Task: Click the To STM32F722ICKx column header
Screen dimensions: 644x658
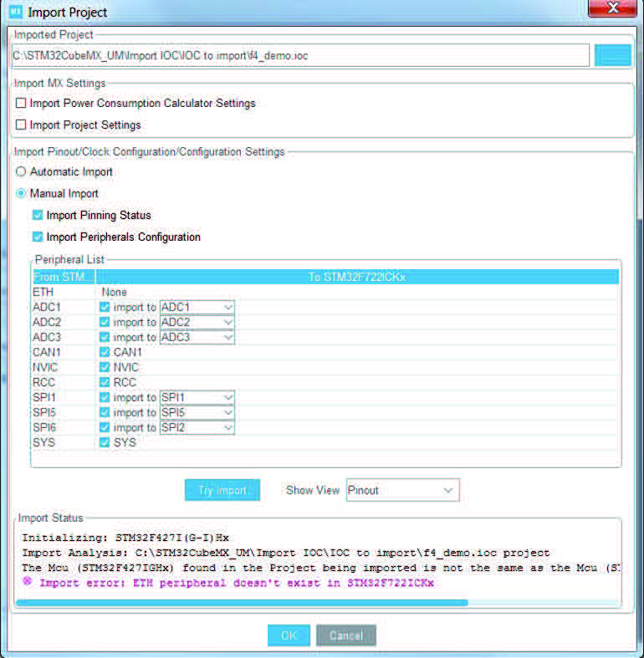Action: click(357, 277)
